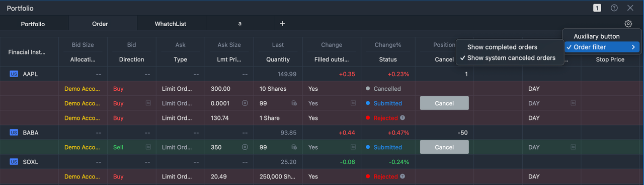Click the quantity calculator icon on the BABA order
The image size is (644, 185).
[294, 147]
